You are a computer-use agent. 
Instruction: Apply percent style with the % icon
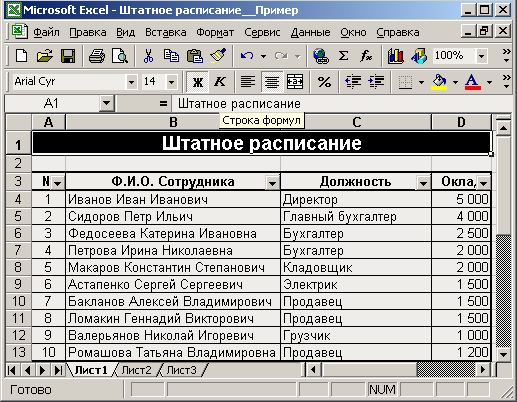click(324, 81)
